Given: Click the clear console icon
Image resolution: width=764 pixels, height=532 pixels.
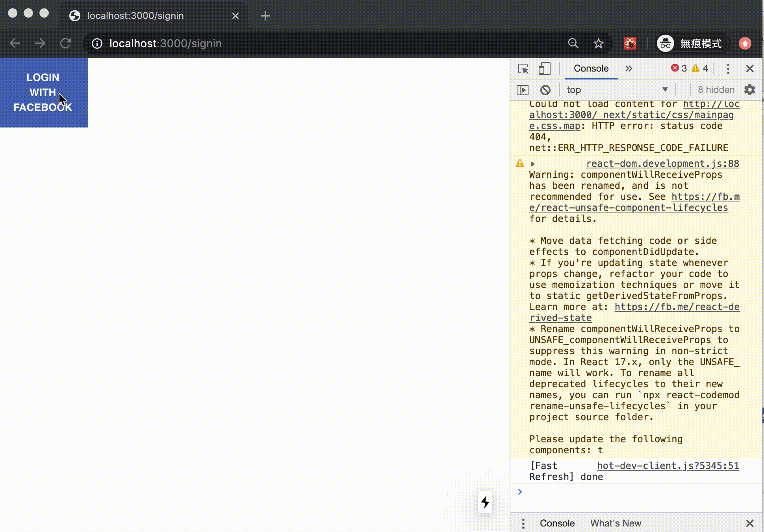Looking at the screenshot, I should point(545,90).
